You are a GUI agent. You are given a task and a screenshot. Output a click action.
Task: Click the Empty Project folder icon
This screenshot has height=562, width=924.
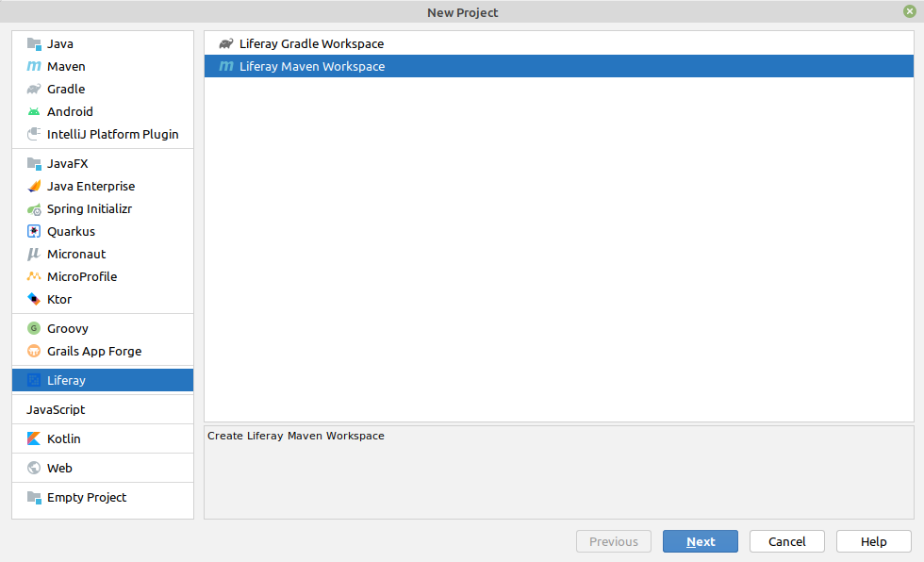pos(34,497)
